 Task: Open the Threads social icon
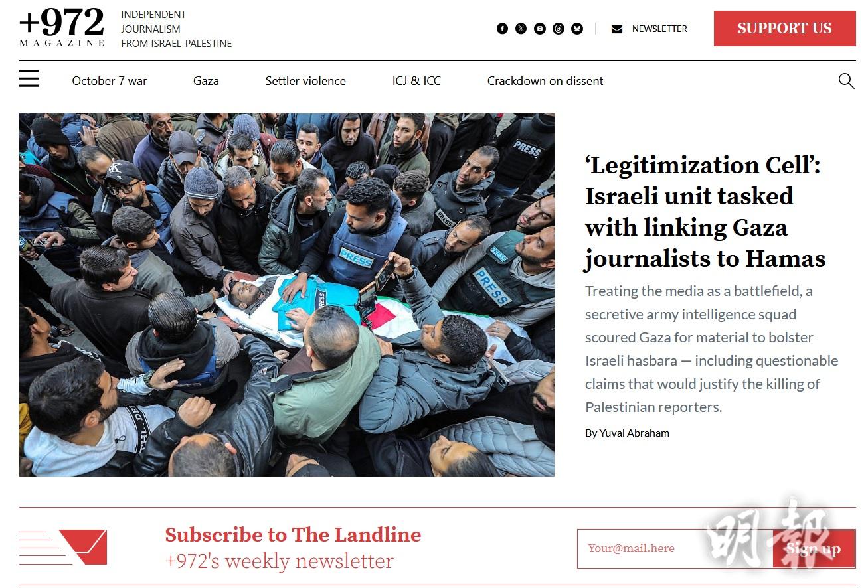559,29
